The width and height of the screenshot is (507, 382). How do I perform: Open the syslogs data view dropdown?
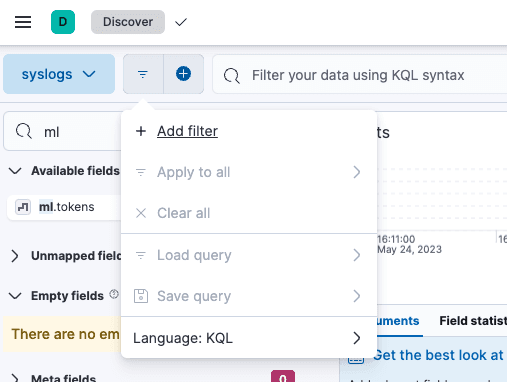tap(59, 74)
